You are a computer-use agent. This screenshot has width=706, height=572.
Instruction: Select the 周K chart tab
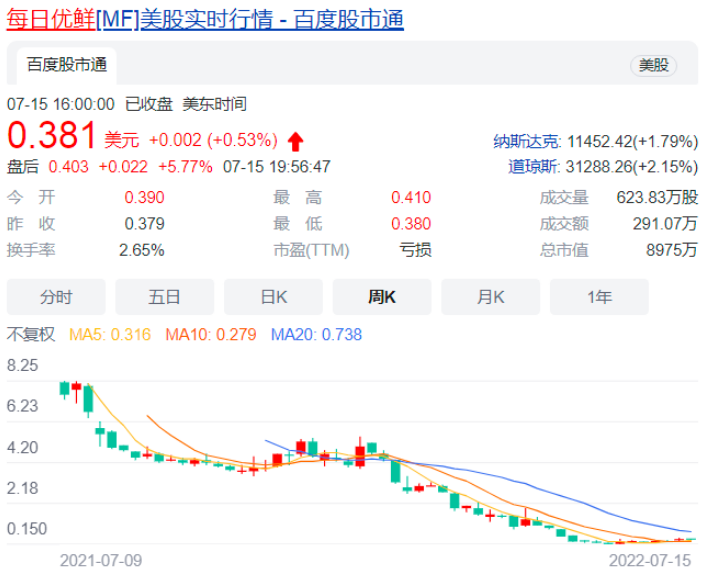point(382,297)
